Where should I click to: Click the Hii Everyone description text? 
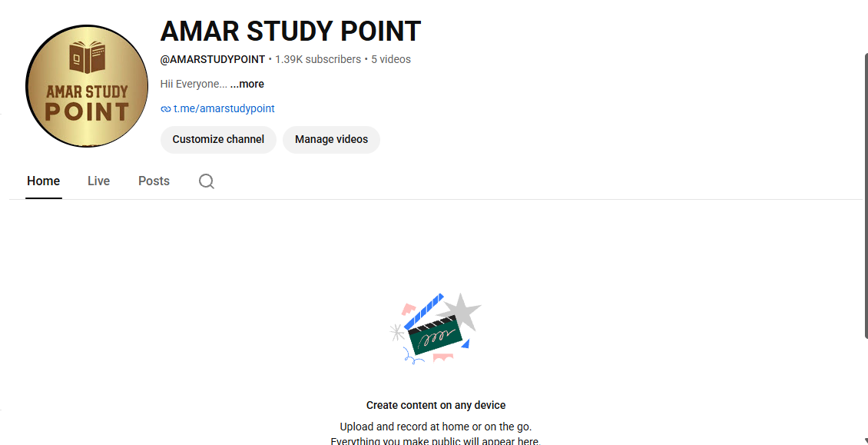coord(194,85)
